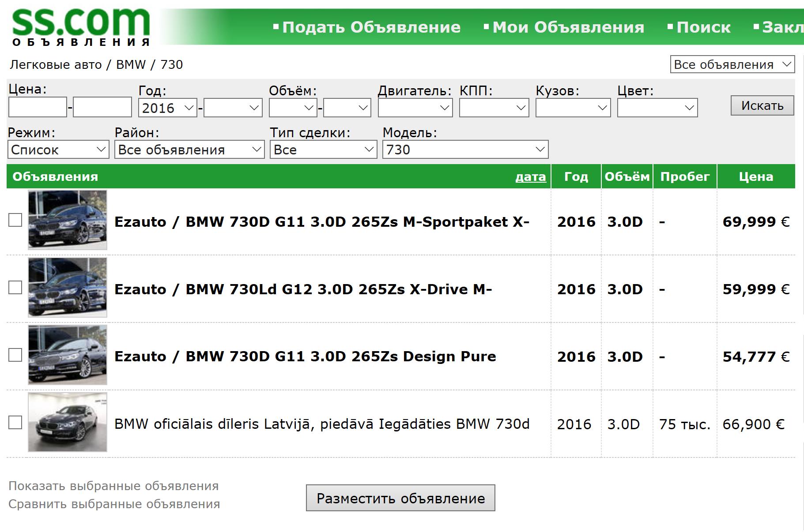
Task: Open the 59,999 € BMW 730Ld thumbnail
Action: pos(68,287)
